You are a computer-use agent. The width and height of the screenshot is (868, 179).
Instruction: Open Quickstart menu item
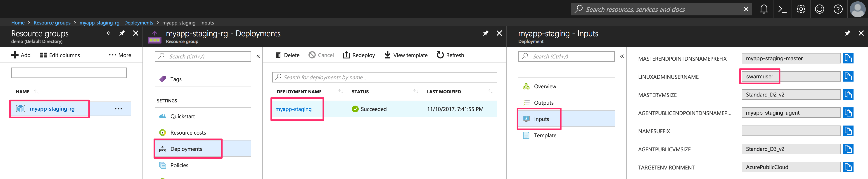click(x=202, y=116)
